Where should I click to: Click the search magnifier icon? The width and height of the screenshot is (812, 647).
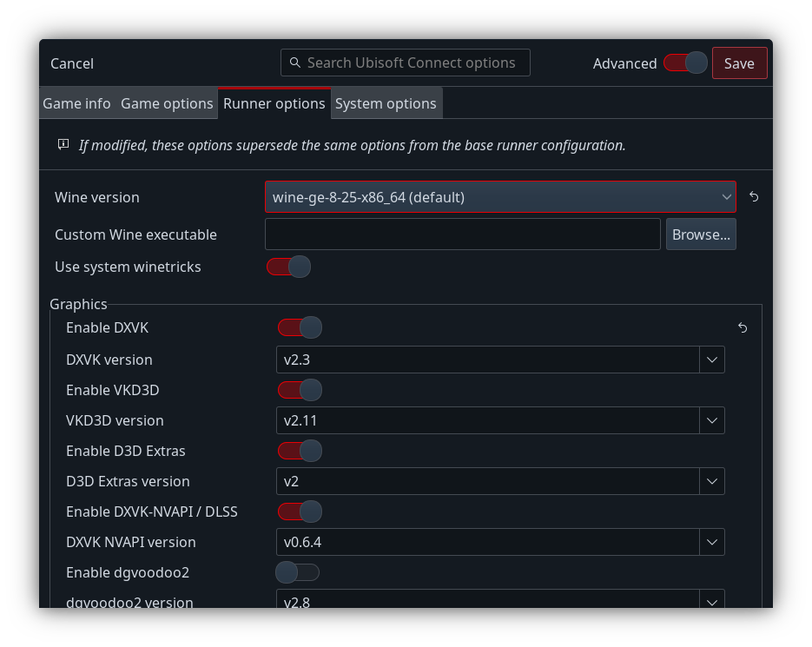pyautogui.click(x=294, y=63)
